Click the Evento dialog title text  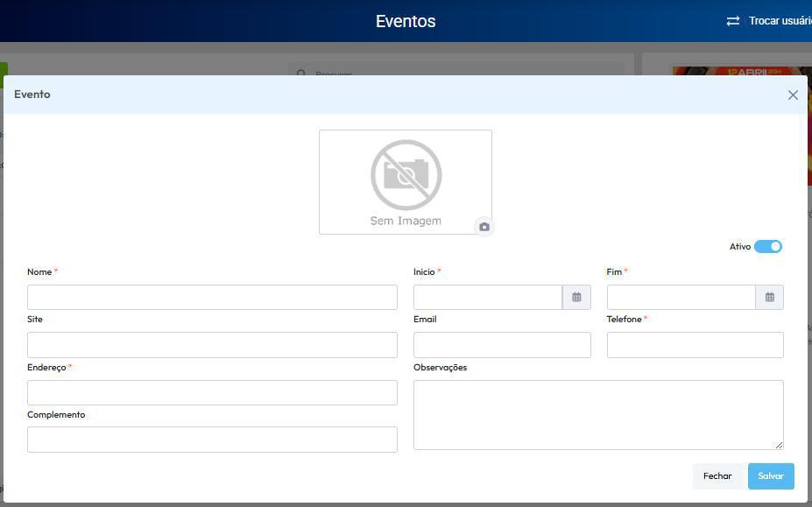[x=32, y=95]
